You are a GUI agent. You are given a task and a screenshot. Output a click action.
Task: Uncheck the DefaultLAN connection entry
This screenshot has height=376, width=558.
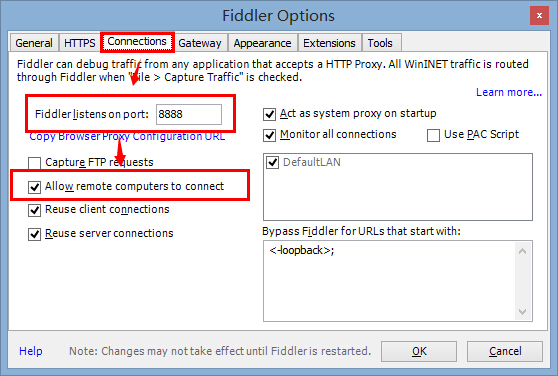[x=273, y=163]
